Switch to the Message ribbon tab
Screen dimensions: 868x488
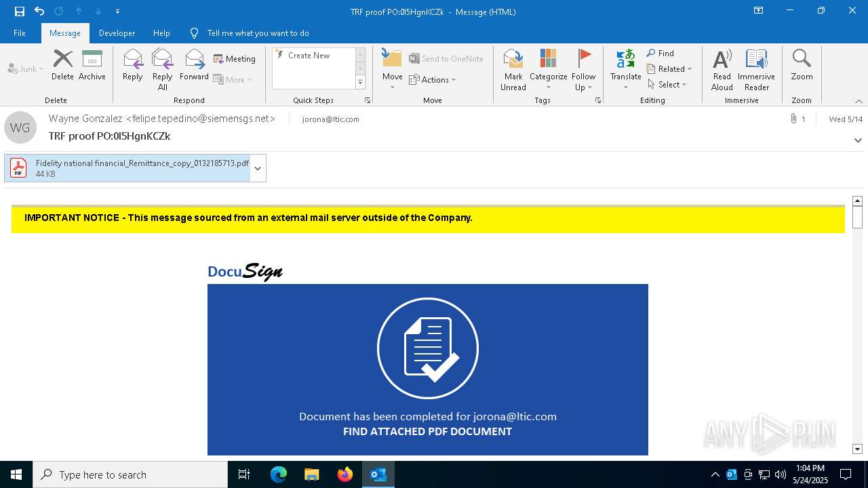(65, 33)
